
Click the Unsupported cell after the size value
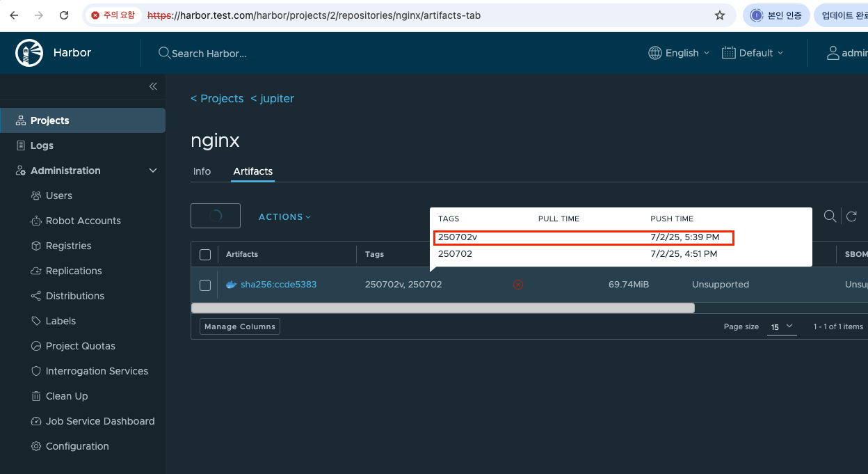721,285
